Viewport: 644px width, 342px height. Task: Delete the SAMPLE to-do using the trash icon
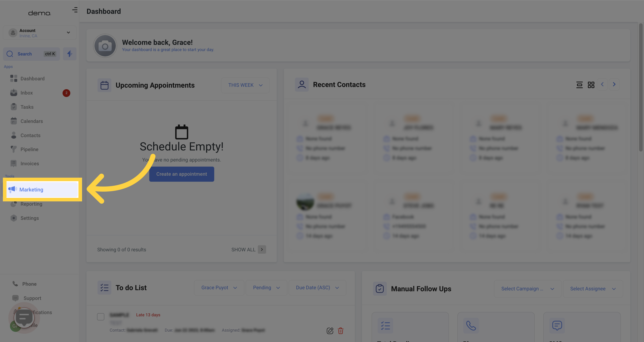tap(340, 330)
